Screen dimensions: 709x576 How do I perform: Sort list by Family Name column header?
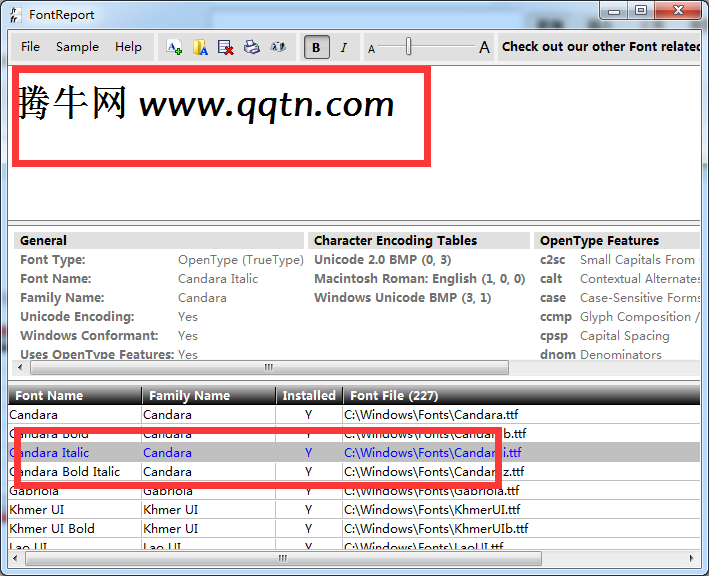click(208, 396)
